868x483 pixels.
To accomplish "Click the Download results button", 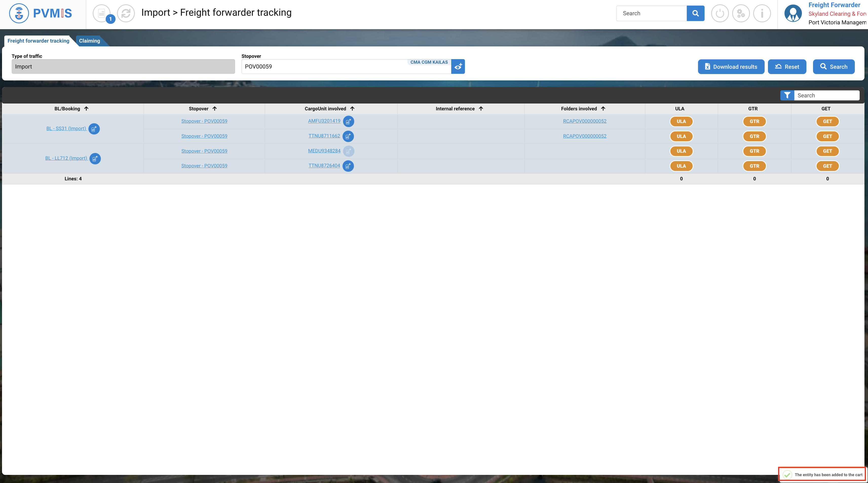I will pyautogui.click(x=731, y=67).
